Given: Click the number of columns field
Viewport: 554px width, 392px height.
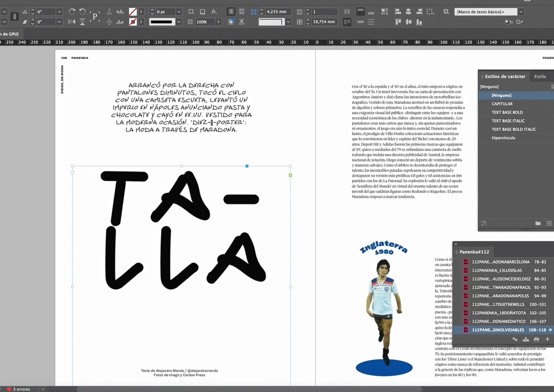Looking at the screenshot, I should [324, 12].
